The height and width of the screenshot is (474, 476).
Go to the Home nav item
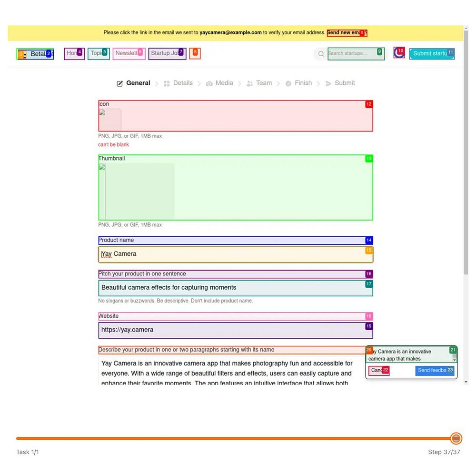pos(74,54)
